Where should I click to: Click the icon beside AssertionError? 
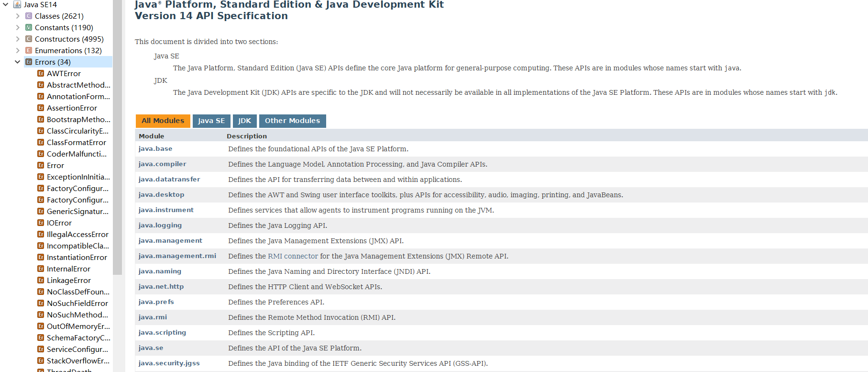[41, 108]
